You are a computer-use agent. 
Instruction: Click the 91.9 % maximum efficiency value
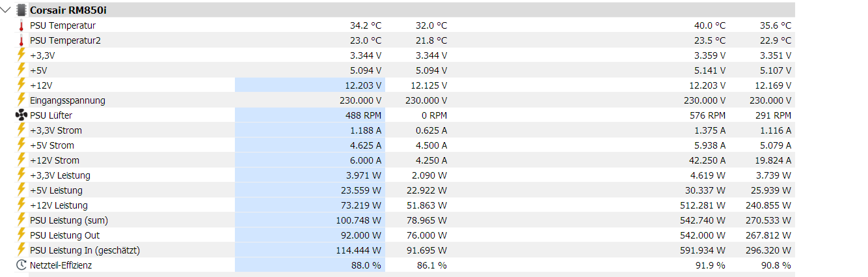click(x=711, y=265)
